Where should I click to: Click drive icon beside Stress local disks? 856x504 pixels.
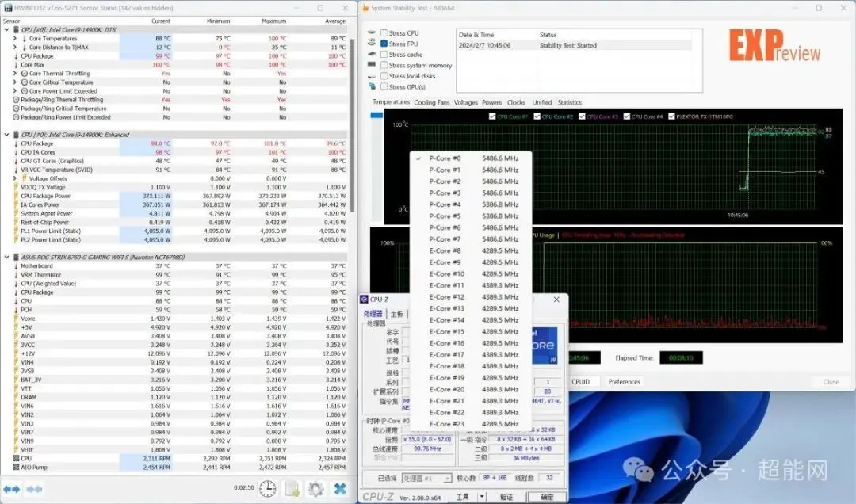point(372,76)
